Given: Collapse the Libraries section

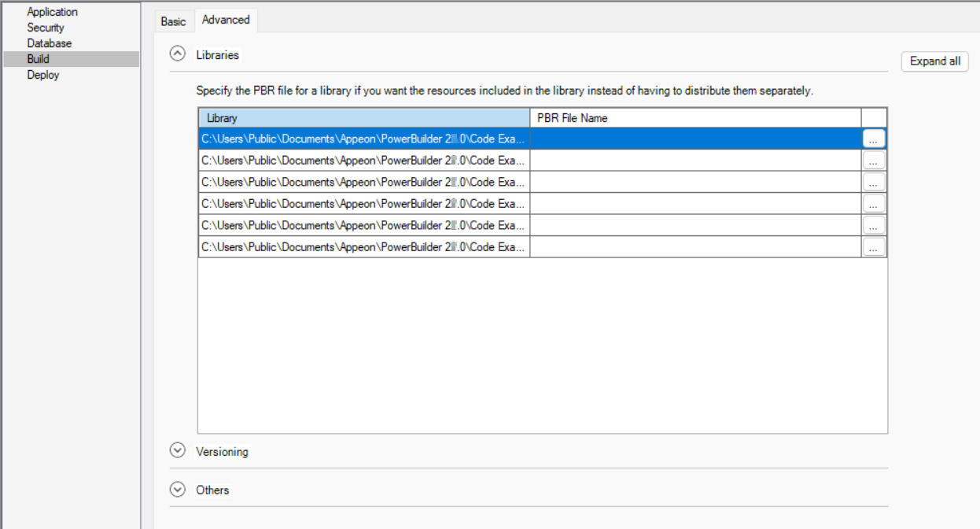Looking at the screenshot, I should click(178, 55).
